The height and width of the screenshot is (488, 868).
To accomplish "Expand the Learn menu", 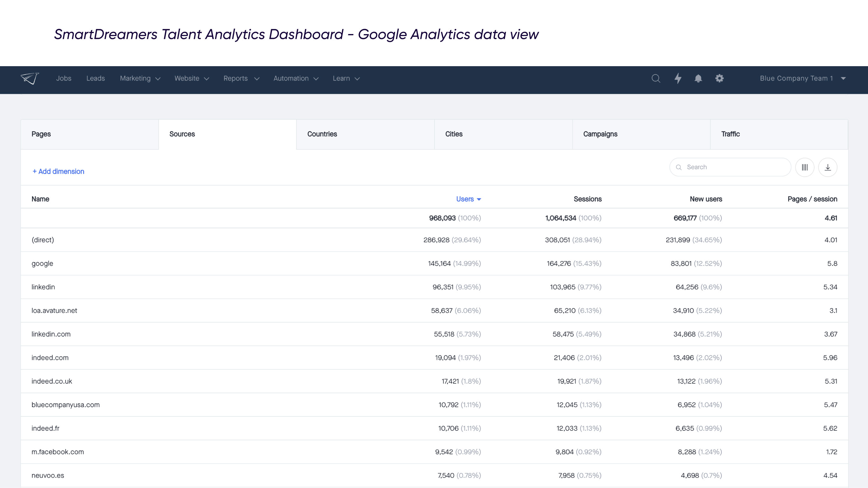I will click(346, 79).
